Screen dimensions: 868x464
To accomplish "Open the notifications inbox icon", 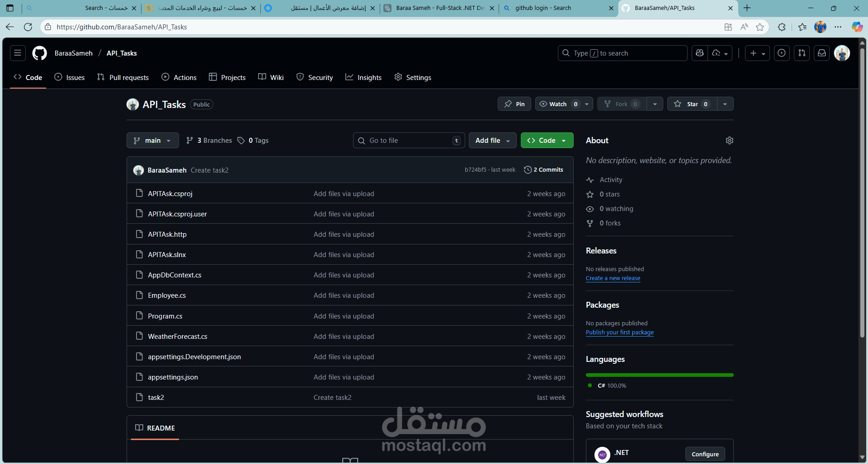I will tap(822, 53).
